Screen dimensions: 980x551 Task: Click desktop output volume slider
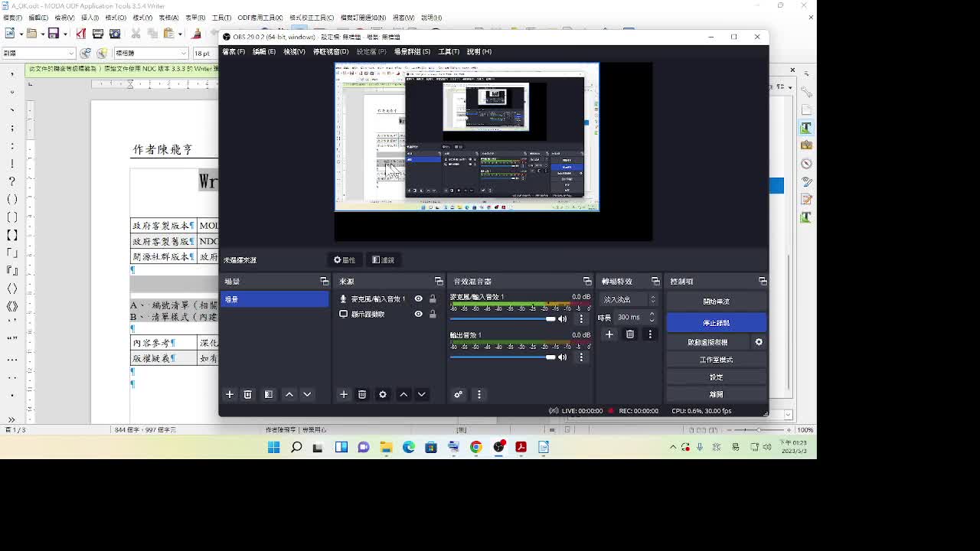click(502, 357)
